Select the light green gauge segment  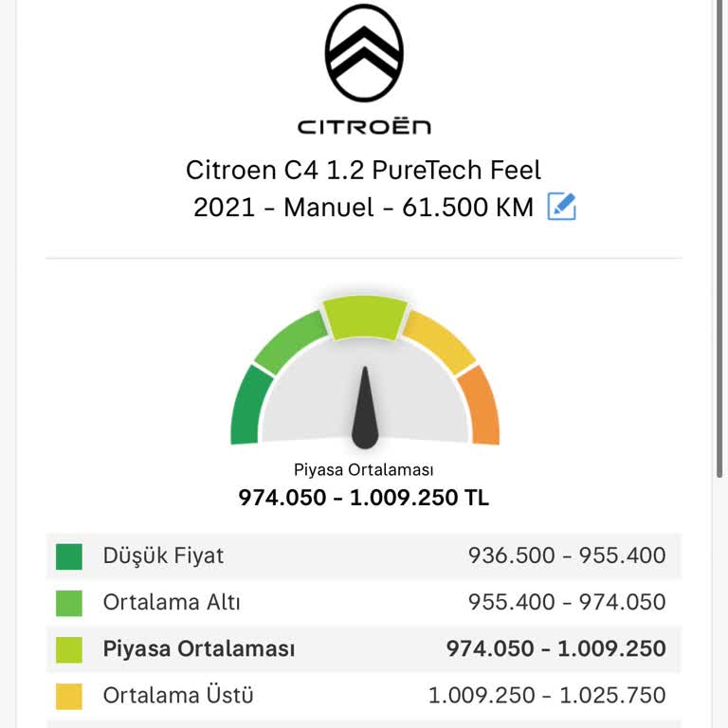tap(291, 341)
